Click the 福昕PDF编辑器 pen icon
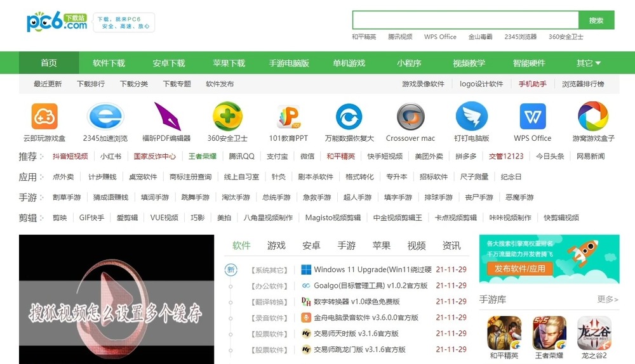 pos(166,117)
